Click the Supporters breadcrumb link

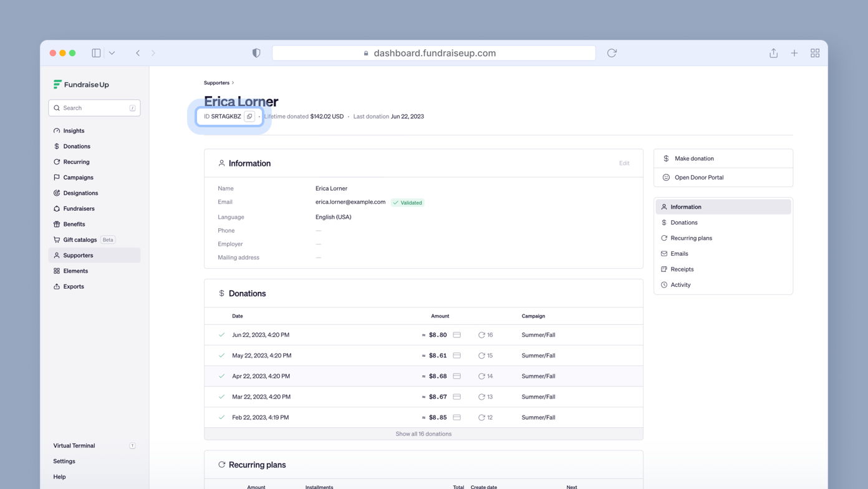(216, 83)
